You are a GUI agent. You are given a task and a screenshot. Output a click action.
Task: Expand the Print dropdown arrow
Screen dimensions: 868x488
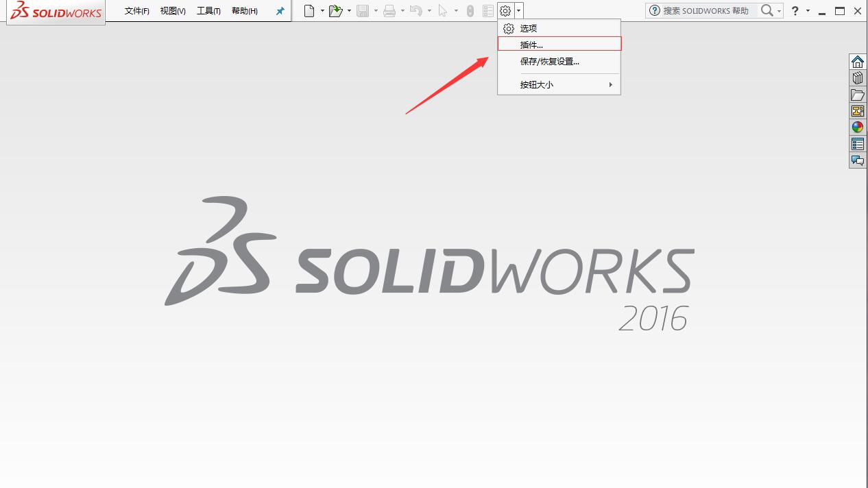click(x=402, y=11)
